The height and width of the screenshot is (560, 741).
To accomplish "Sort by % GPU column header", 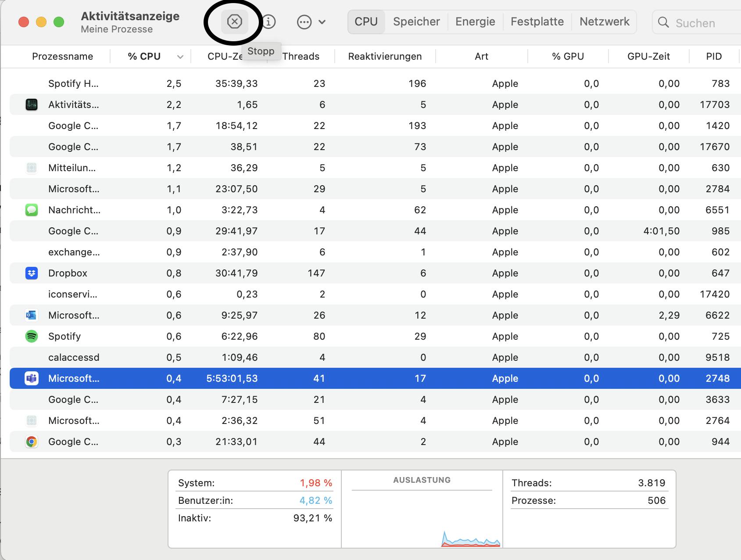I will point(568,56).
